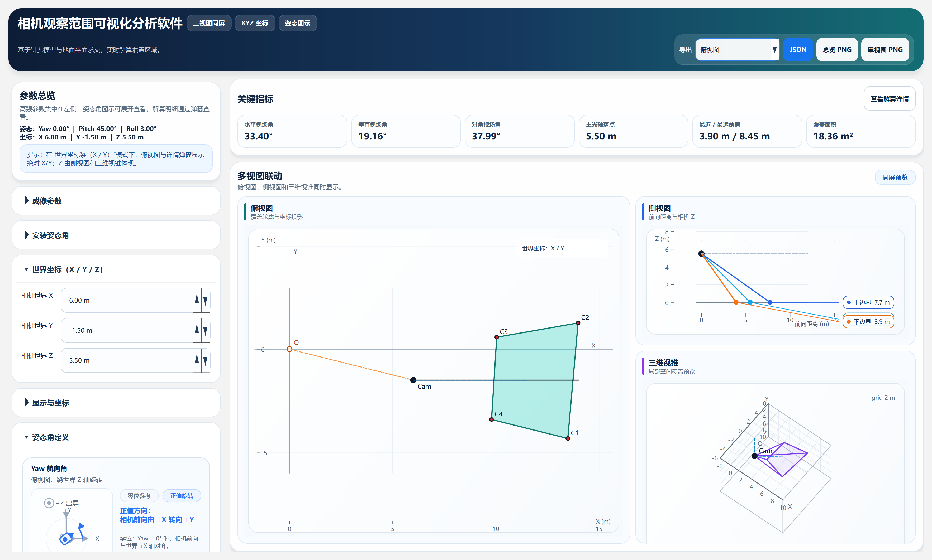Click the JSON export button
932x560 pixels.
(x=798, y=49)
